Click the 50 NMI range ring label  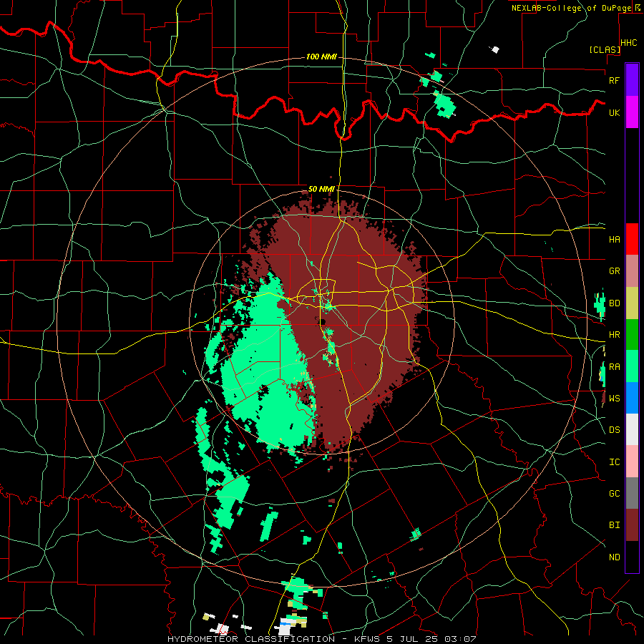coord(321,189)
